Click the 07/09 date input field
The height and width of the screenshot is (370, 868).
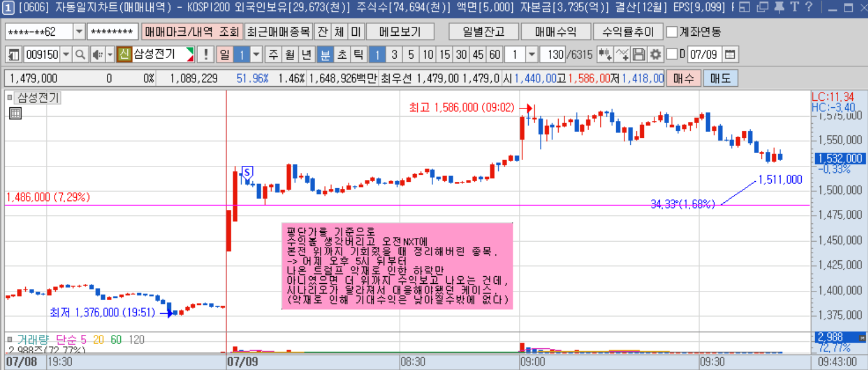coord(704,55)
